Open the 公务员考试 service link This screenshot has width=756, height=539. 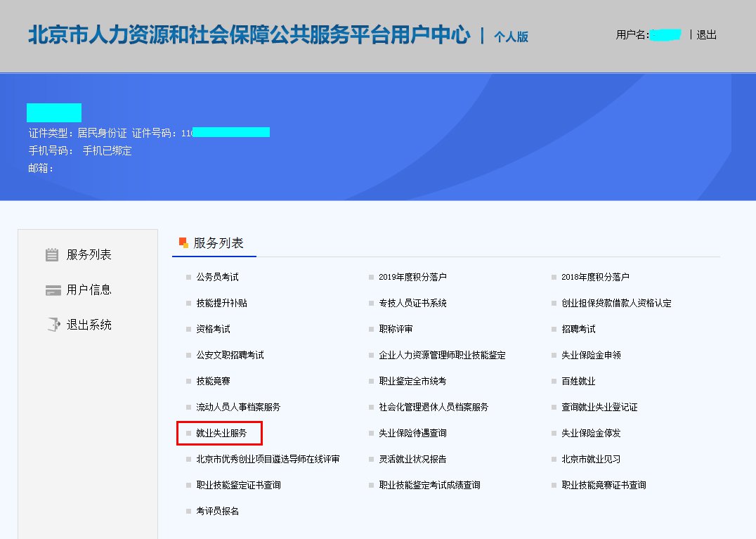pos(217,278)
